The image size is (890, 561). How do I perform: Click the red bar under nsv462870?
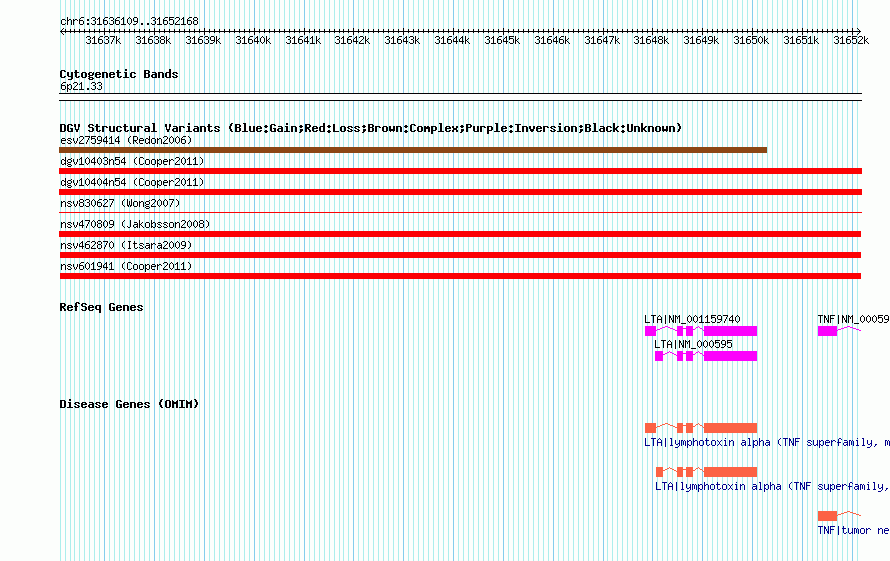460,255
